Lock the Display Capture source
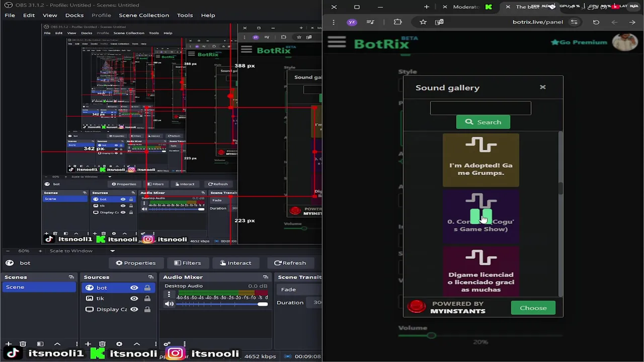The image size is (644, 362). click(x=147, y=309)
